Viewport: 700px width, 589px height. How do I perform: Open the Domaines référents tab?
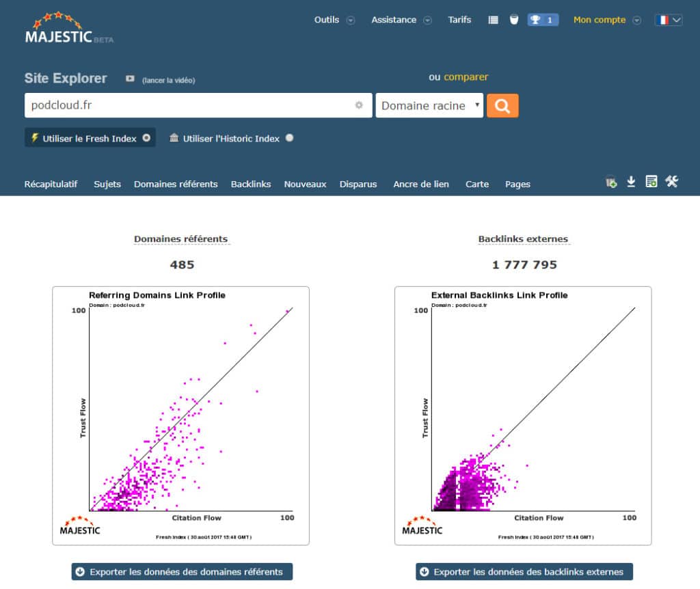point(176,184)
